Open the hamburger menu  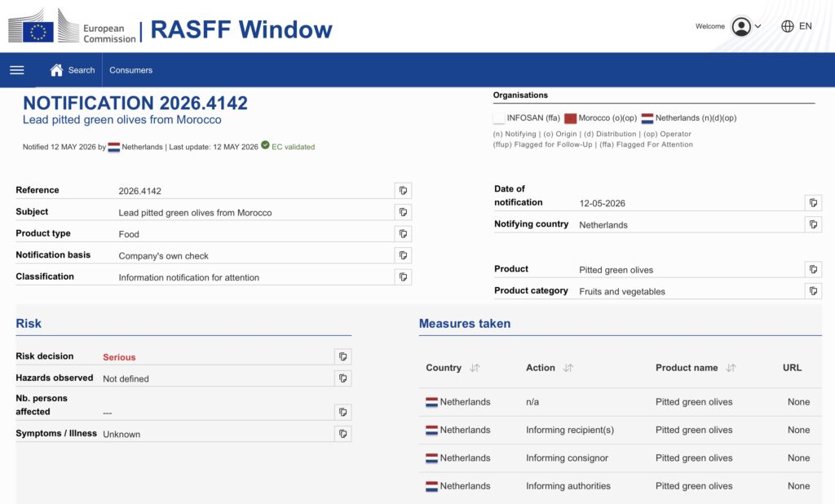[x=17, y=70]
